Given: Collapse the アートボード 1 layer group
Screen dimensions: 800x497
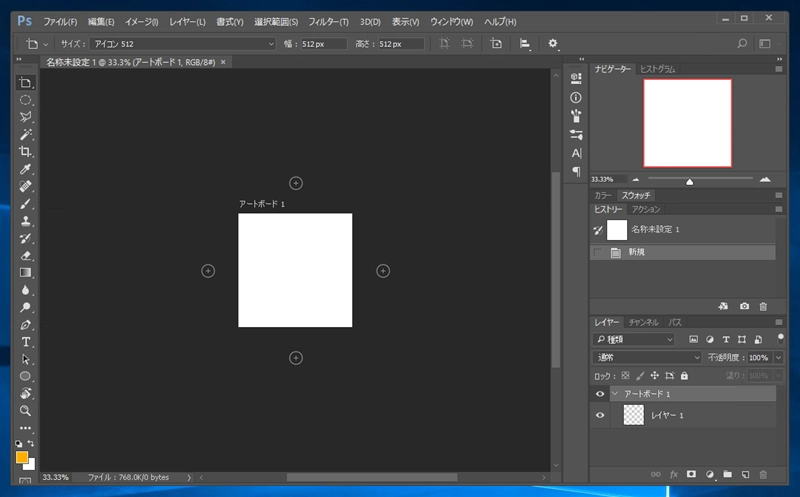Looking at the screenshot, I should (x=614, y=394).
